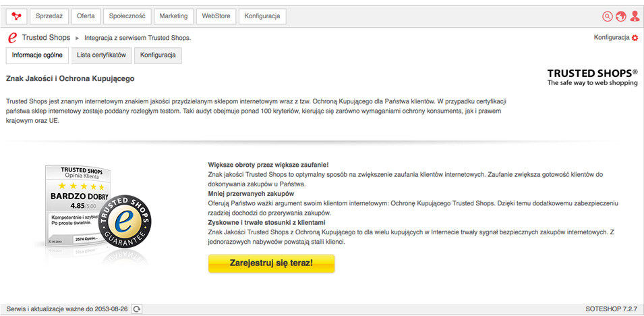
Task: Click the TRUSTED SHOPS logo image
Action: pos(592,78)
